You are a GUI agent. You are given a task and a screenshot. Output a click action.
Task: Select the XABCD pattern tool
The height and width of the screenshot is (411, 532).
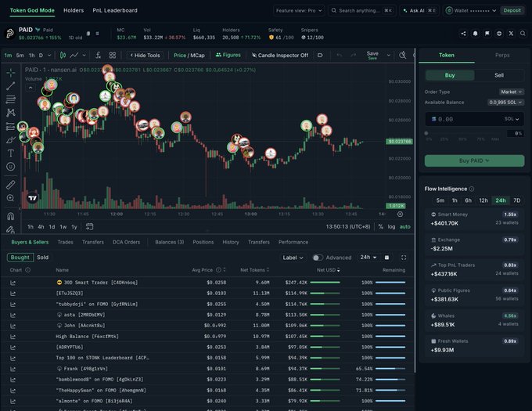point(10,113)
